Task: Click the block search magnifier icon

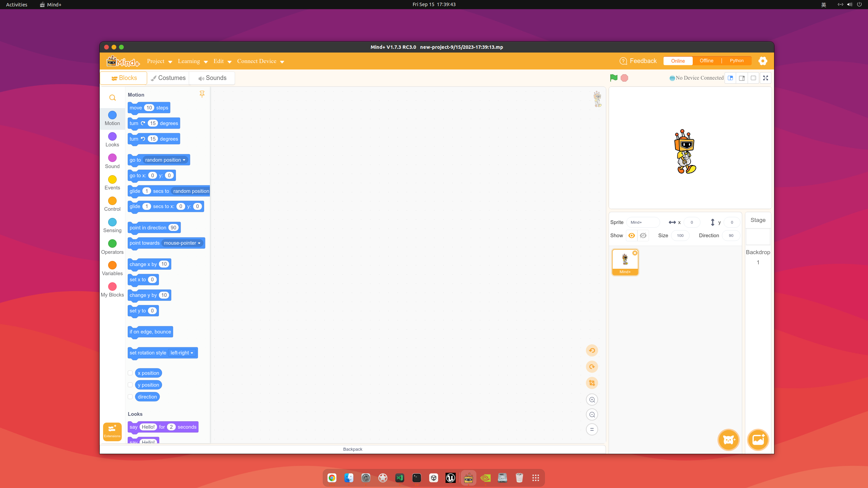Action: point(113,98)
